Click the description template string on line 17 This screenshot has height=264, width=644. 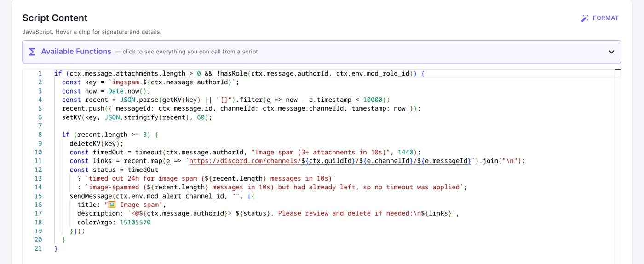click(292, 213)
